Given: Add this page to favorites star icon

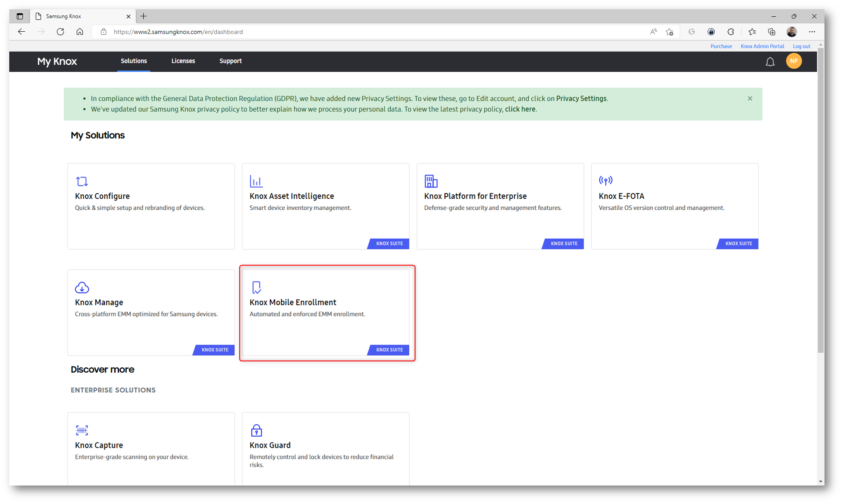Looking at the screenshot, I should coord(669,32).
